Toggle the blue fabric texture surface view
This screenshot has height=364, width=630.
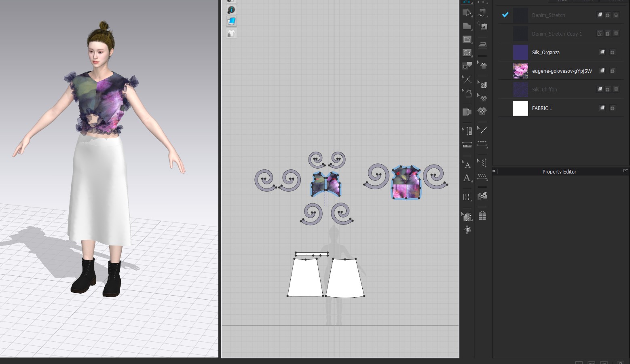231,21
